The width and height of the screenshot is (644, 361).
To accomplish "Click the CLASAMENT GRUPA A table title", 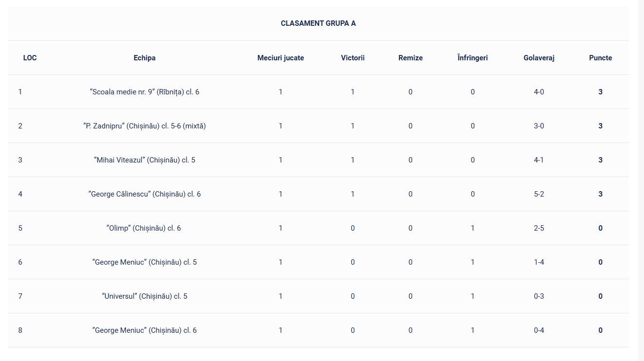I will click(x=318, y=23).
